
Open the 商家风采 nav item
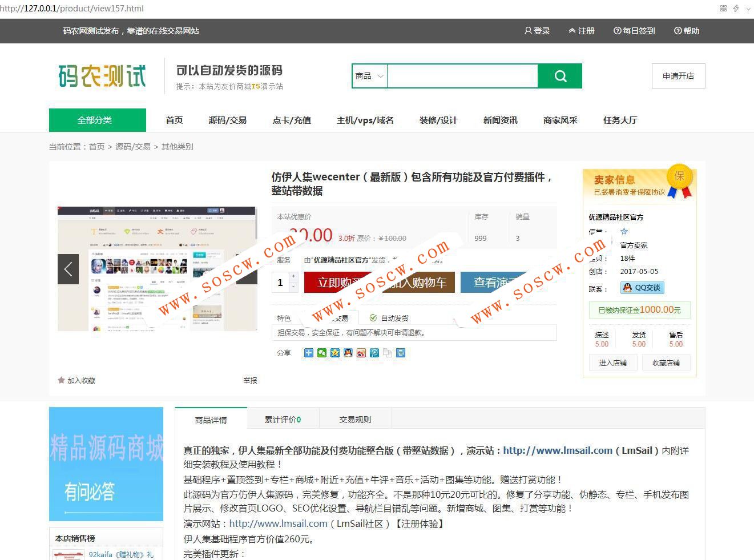561,120
